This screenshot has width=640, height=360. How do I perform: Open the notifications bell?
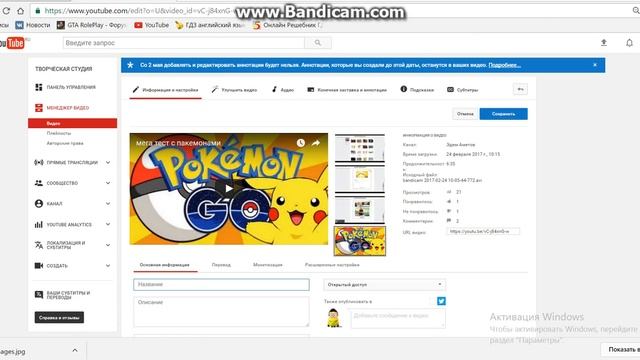click(629, 42)
